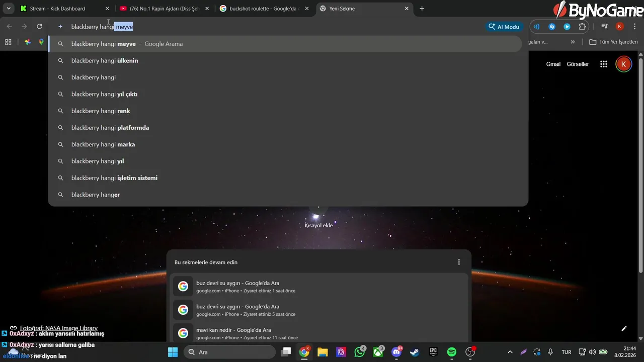Select suggestion blackberry hangi renk
The image size is (644, 362).
coord(285,111)
